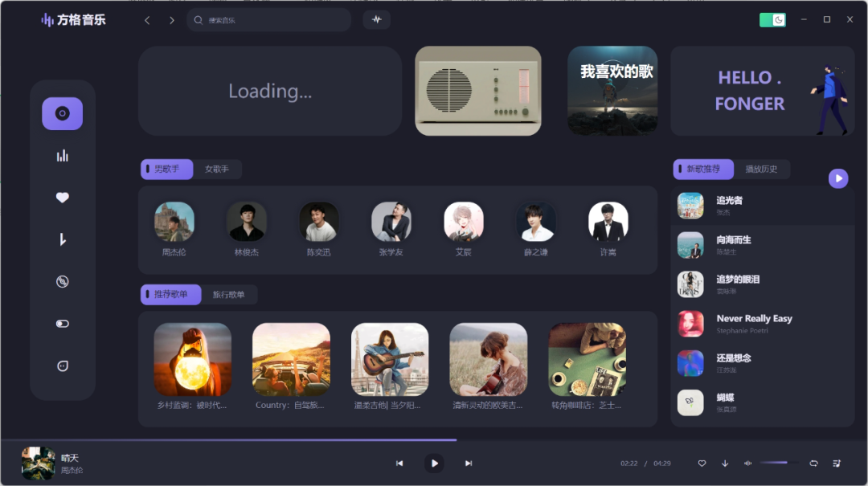Skip to the next track

[x=469, y=464]
